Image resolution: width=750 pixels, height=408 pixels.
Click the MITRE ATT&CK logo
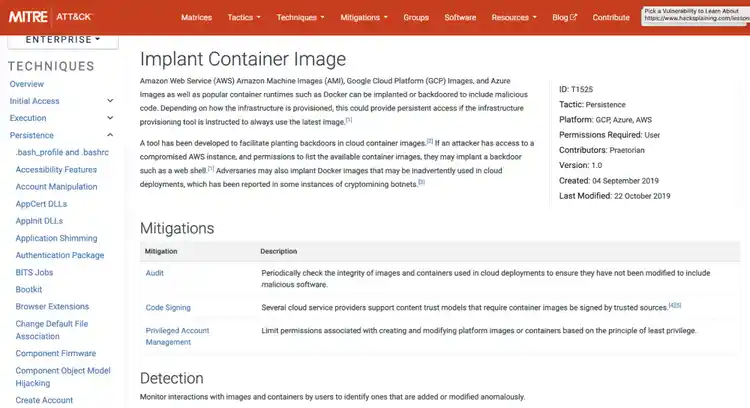[48, 17]
